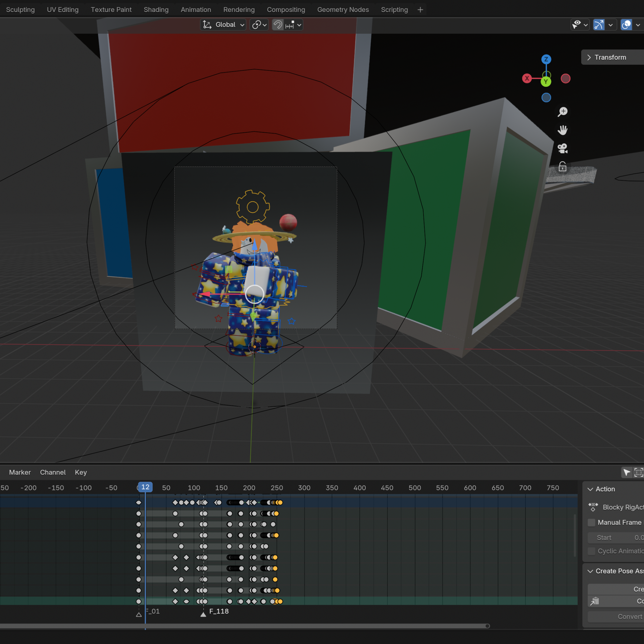Switch to the Sculpting workspace tab

20,10
